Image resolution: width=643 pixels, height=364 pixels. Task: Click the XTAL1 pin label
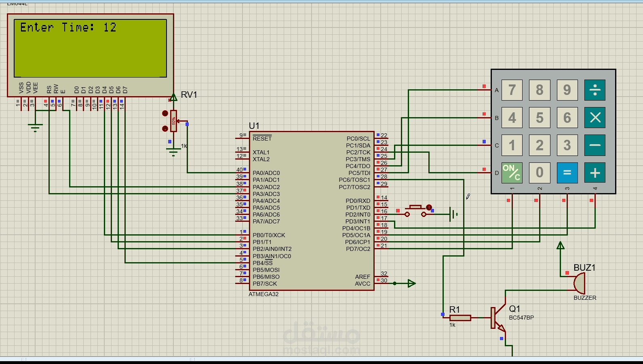[x=261, y=152]
